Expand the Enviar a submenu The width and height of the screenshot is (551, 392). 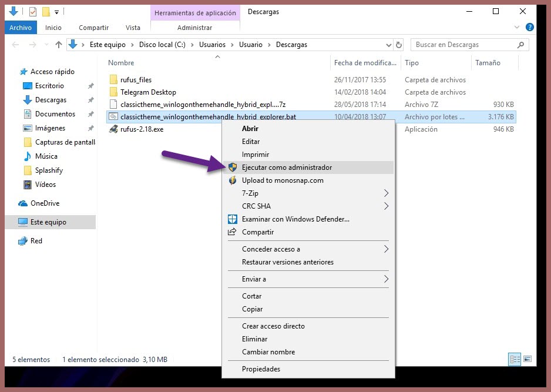tap(386, 279)
